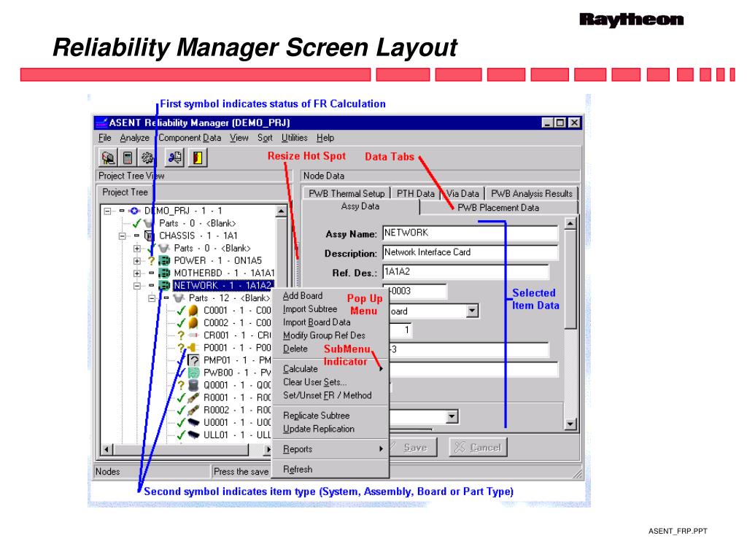This screenshot has width=747, height=560.
Task: Click the project tree's scroll left arrow
Action: 107,449
